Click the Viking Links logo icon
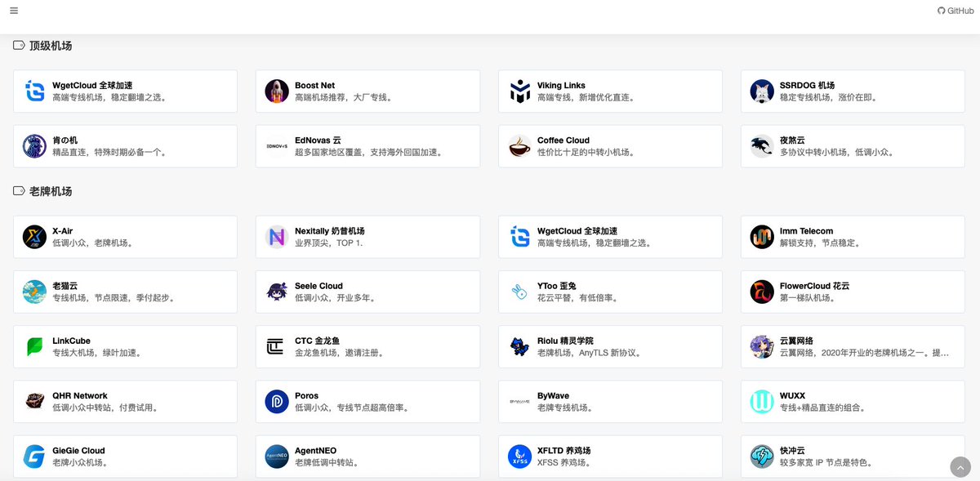Image resolution: width=980 pixels, height=481 pixels. click(519, 91)
